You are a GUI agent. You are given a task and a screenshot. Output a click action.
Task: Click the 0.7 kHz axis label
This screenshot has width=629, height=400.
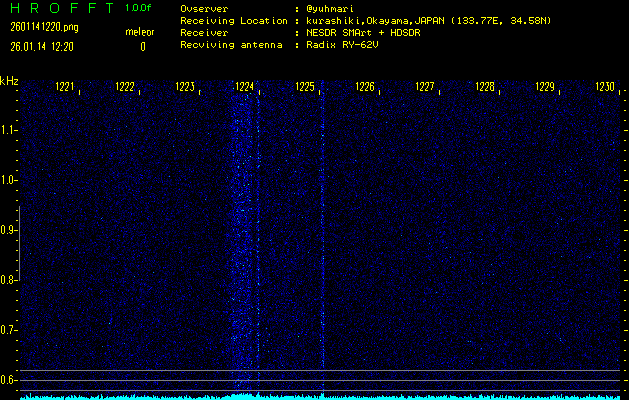(7, 330)
